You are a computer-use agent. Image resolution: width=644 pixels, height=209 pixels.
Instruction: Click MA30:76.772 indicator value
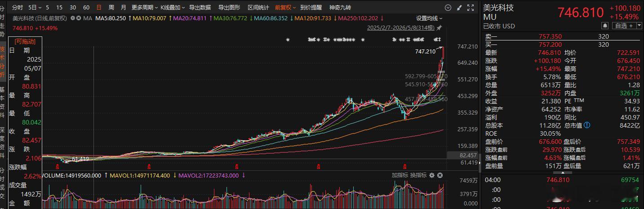tap(230, 18)
